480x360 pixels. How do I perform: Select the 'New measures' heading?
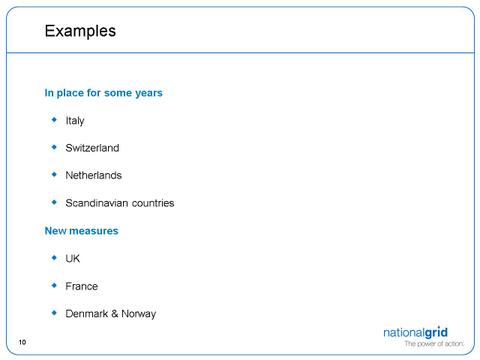(81, 231)
